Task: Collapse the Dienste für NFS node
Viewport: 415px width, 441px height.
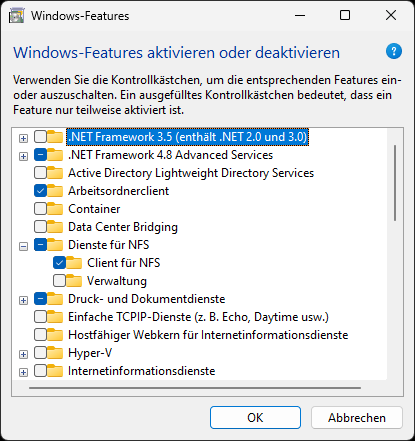Action: (x=23, y=246)
